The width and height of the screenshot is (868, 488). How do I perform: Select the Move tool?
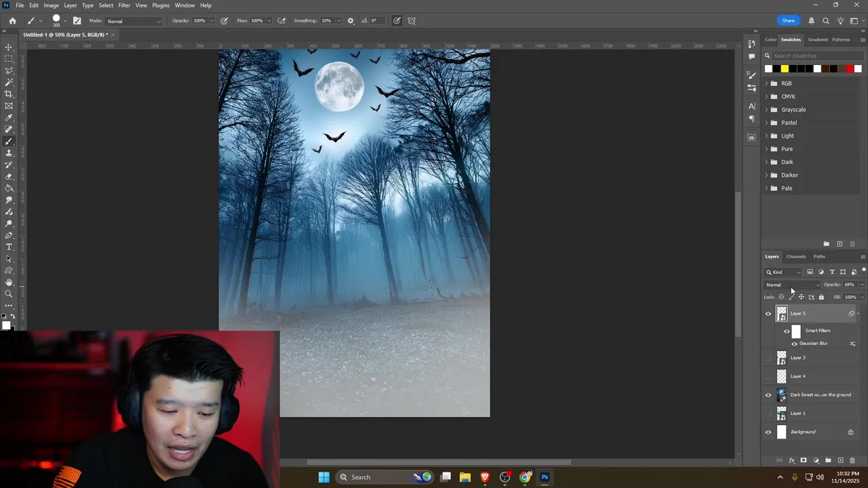[9, 47]
